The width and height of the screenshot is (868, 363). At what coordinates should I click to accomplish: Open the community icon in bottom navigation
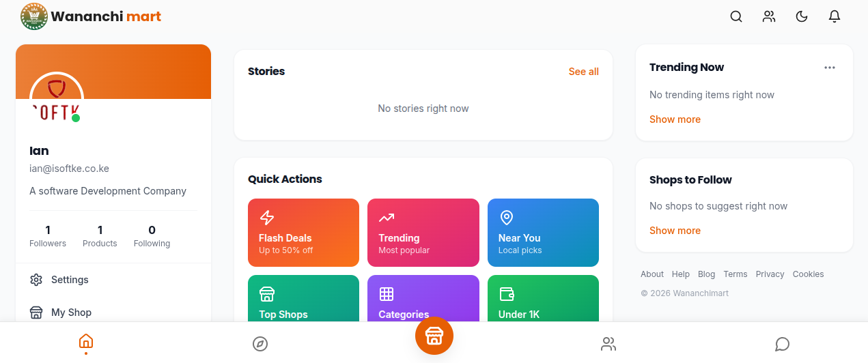click(608, 344)
